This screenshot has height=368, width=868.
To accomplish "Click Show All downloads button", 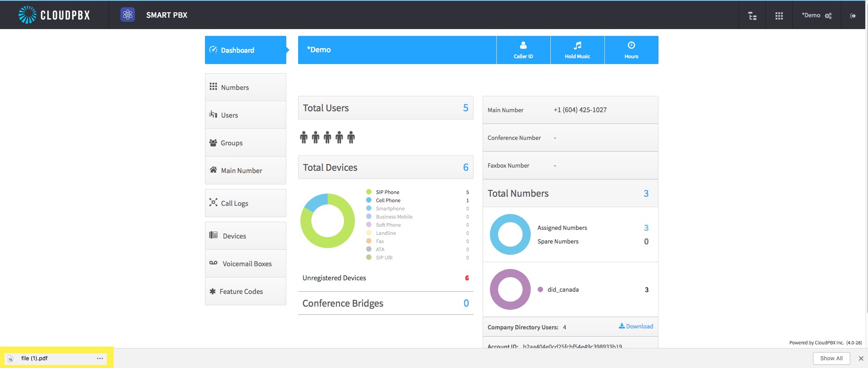I will point(831,358).
